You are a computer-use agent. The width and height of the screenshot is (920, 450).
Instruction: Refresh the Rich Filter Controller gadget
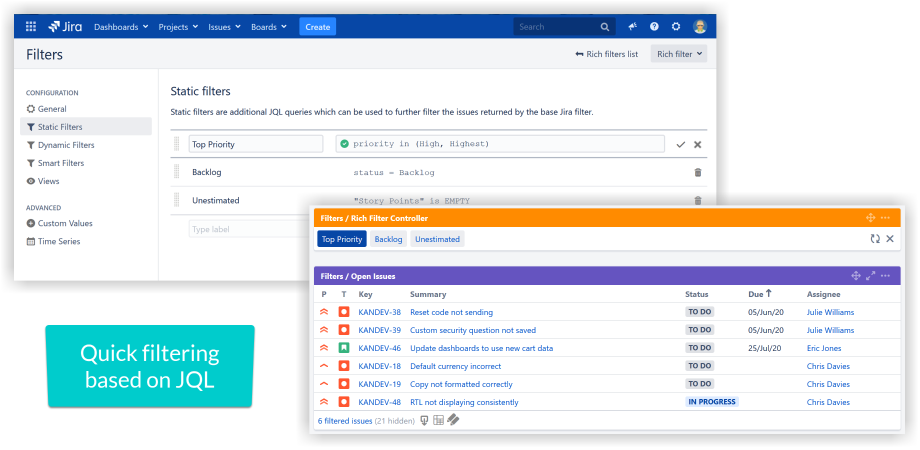tap(875, 239)
